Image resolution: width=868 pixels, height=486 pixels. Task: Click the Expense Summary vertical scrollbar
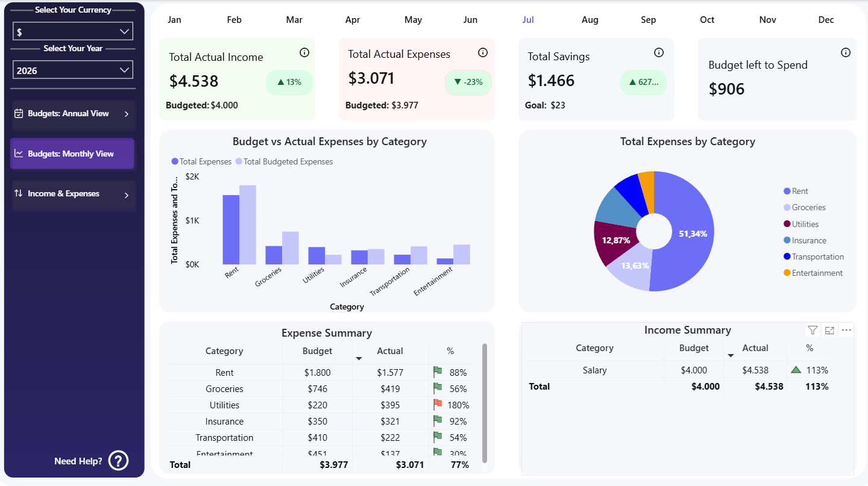coord(485,403)
